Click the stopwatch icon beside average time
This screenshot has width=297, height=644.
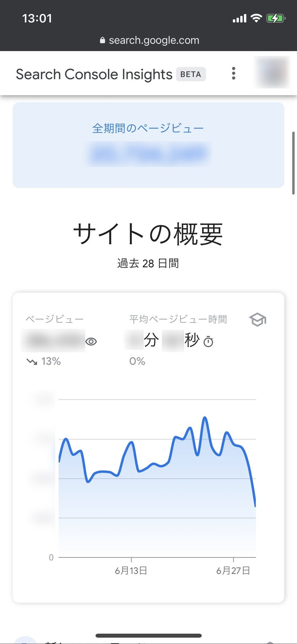209,341
